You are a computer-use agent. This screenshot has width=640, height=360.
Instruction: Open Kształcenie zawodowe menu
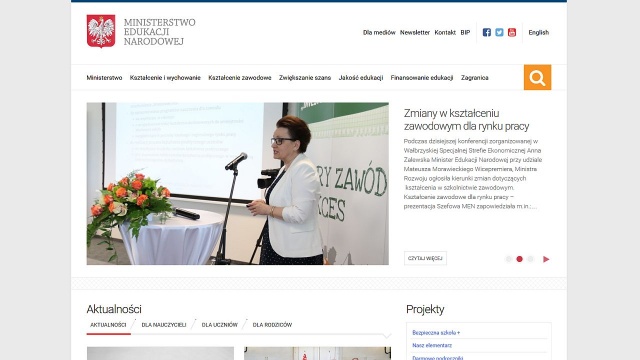click(x=240, y=78)
